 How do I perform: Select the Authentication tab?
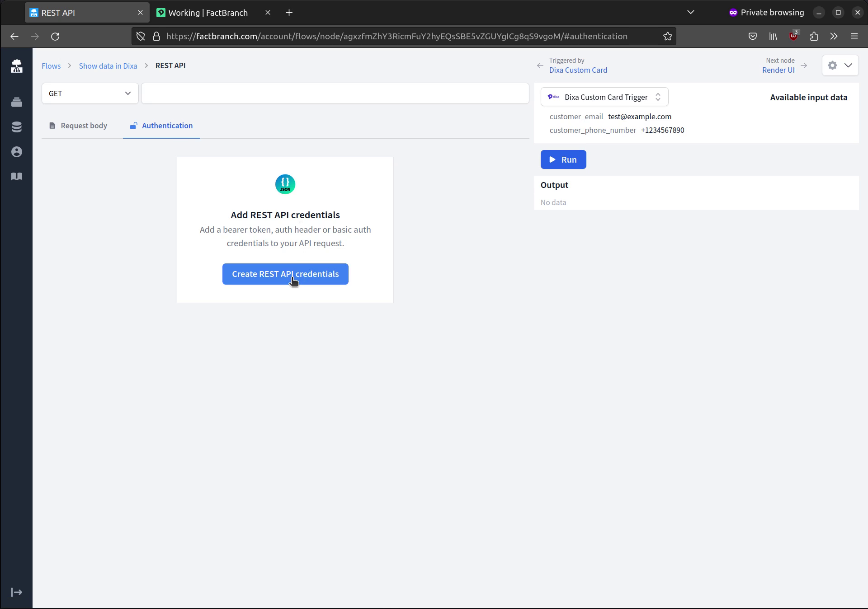pyautogui.click(x=167, y=125)
